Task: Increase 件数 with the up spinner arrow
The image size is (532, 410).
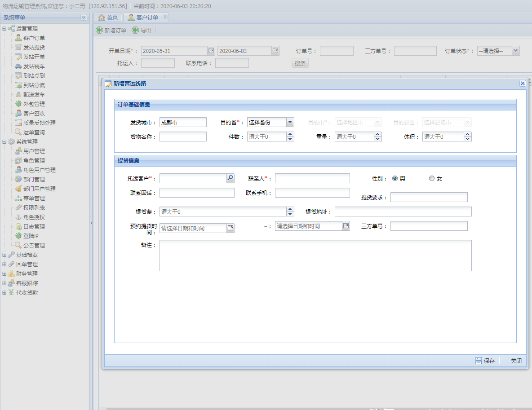Action: click(290, 134)
